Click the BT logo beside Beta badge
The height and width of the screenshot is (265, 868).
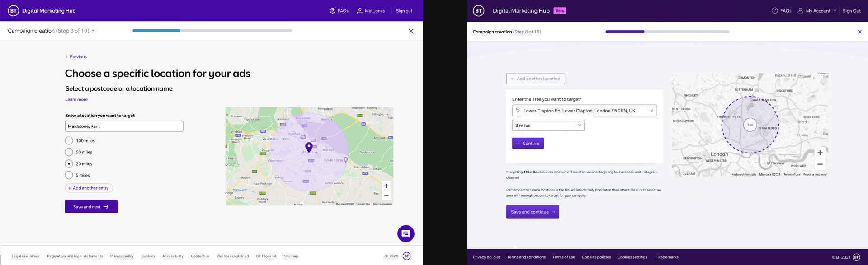pyautogui.click(x=478, y=11)
